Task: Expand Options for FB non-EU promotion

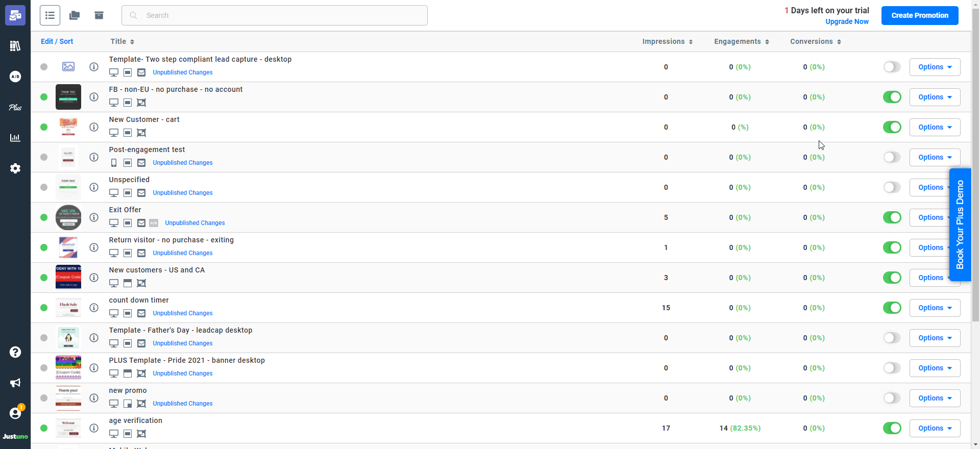Action: coord(934,97)
